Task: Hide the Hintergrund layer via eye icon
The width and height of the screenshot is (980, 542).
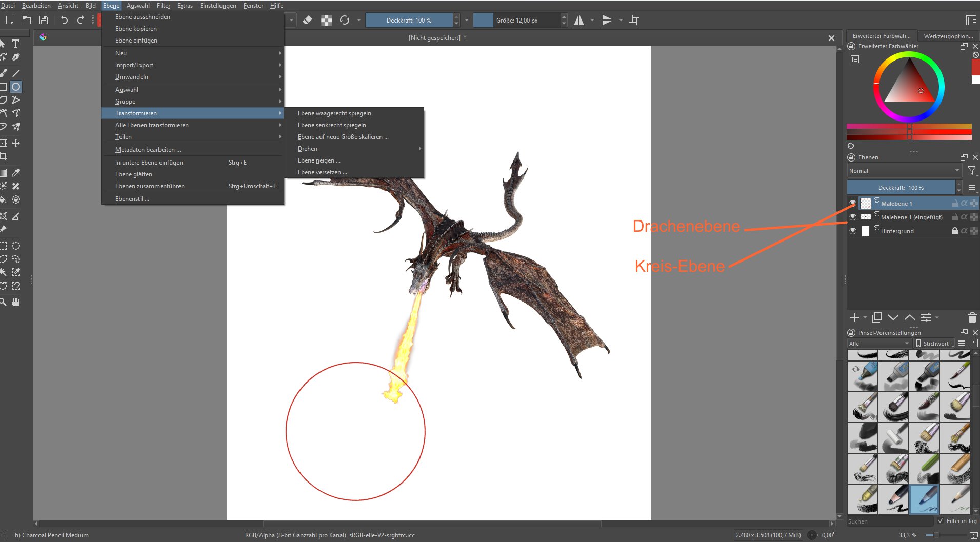Action: click(x=853, y=231)
